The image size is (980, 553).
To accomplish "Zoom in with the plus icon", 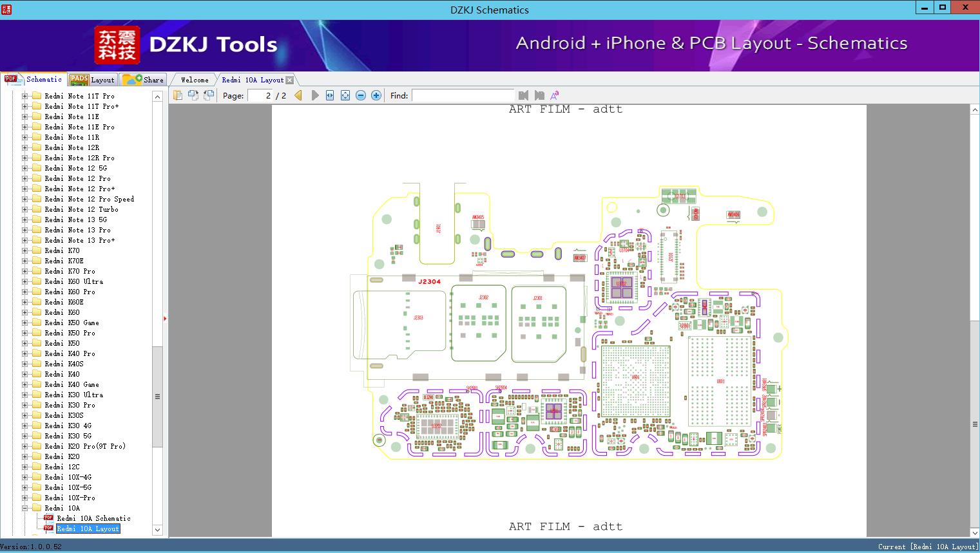I will pyautogui.click(x=376, y=95).
